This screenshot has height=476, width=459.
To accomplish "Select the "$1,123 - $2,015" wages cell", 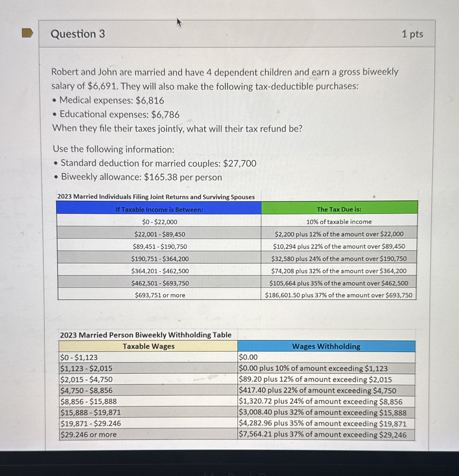I will pos(148,368).
